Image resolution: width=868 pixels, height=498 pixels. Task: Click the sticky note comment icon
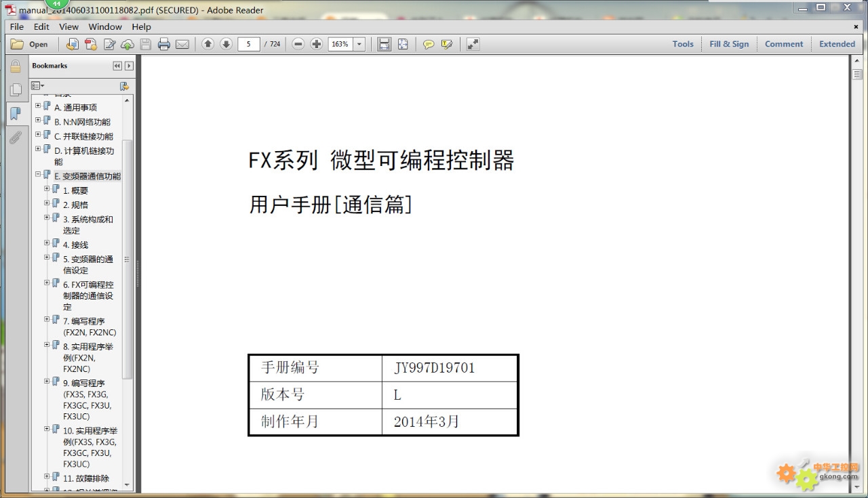pos(429,44)
